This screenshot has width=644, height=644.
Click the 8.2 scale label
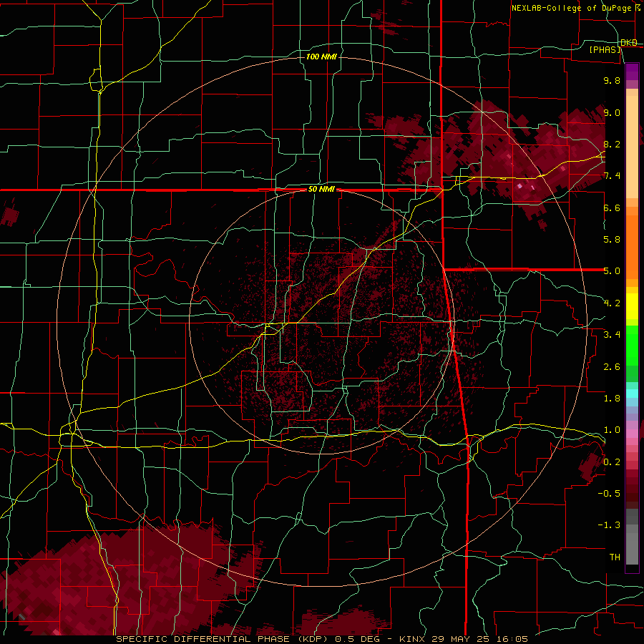(x=612, y=144)
